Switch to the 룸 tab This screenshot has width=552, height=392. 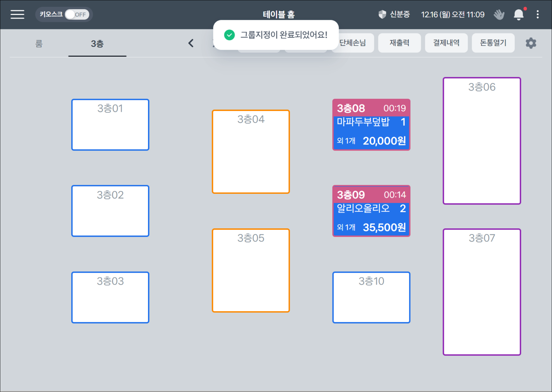coord(39,44)
